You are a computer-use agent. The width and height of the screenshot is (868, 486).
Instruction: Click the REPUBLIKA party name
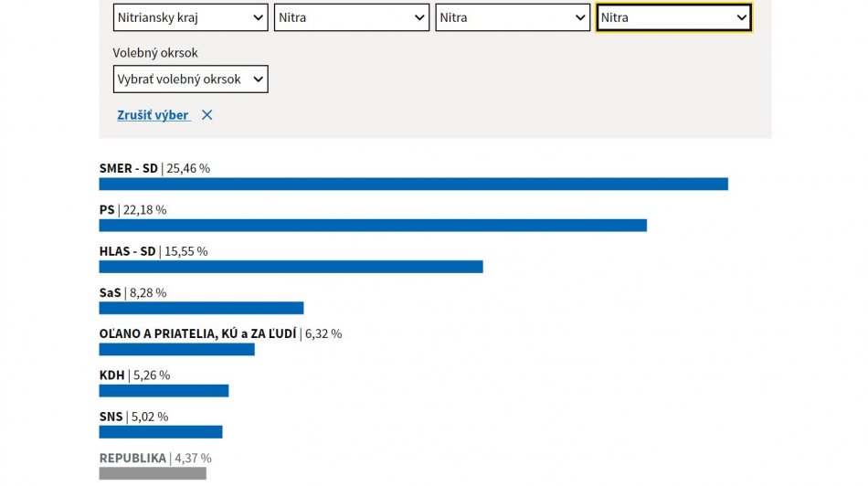tap(132, 458)
